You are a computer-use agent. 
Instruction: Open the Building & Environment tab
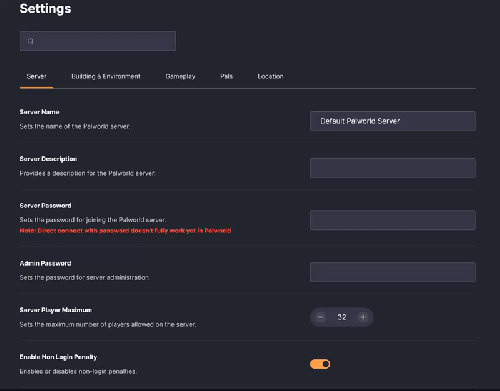coord(106,76)
